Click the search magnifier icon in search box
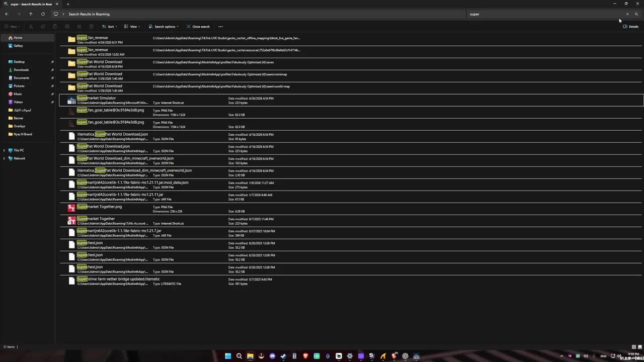Image resolution: width=644 pixels, height=362 pixels. coord(636,14)
